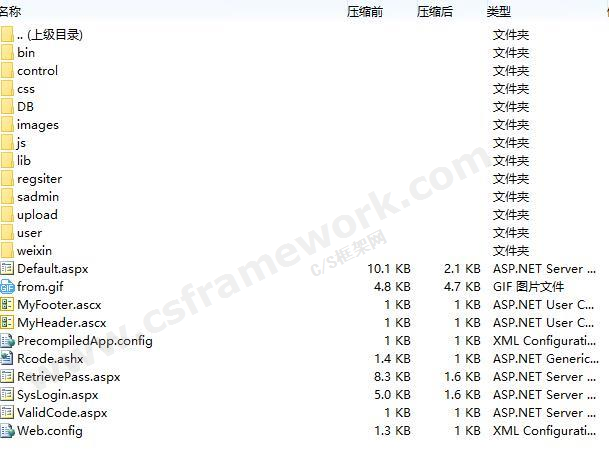Image resolution: width=609 pixels, height=453 pixels.
Task: Click the MyFooter.ascx file icon
Action: [x=7, y=305]
